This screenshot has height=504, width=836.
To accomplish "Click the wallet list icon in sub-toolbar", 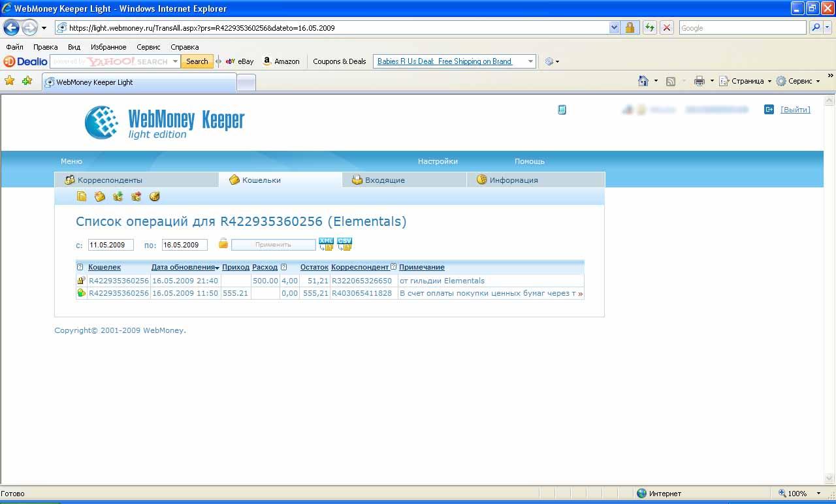I will point(82,197).
